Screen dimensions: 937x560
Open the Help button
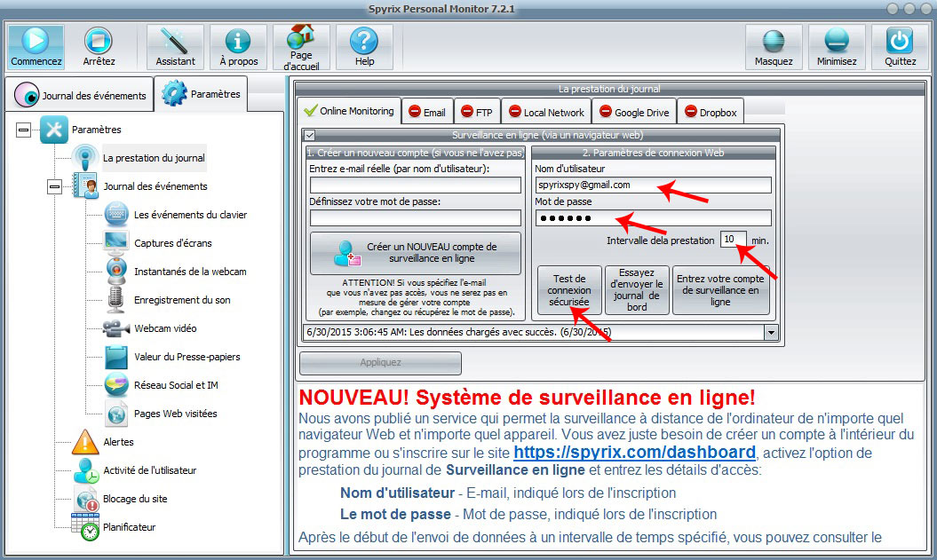(x=364, y=47)
